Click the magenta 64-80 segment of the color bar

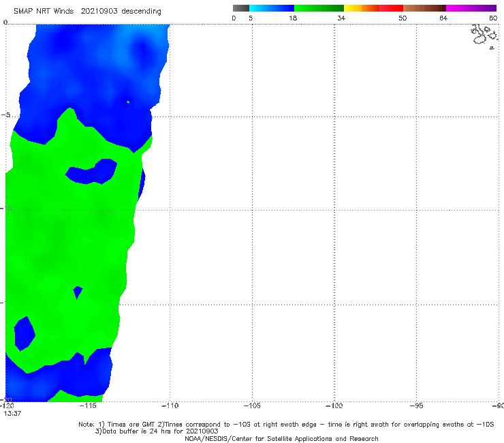pyautogui.click(x=471, y=8)
